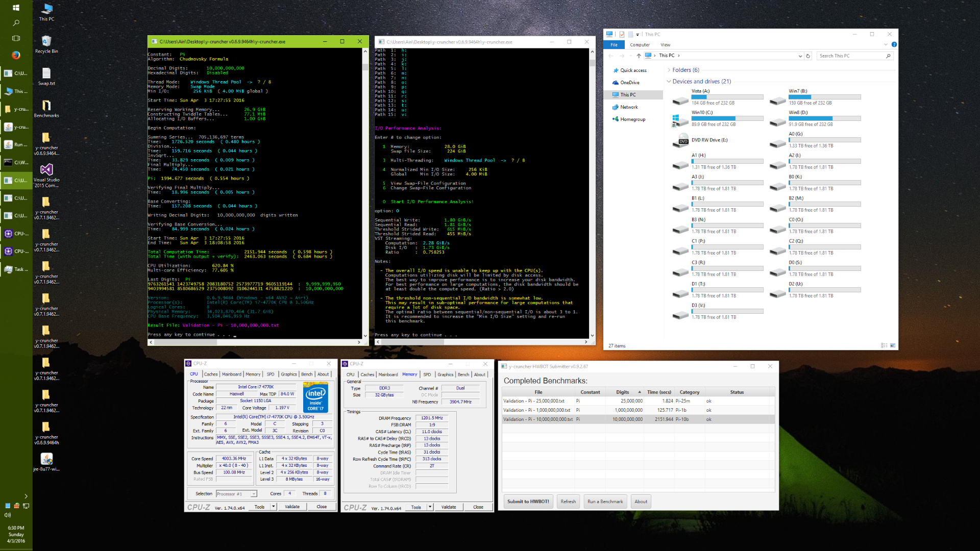Open Tools dropdown arrow in left CPU-Z
Screen dimensions: 980x551
tap(274, 507)
